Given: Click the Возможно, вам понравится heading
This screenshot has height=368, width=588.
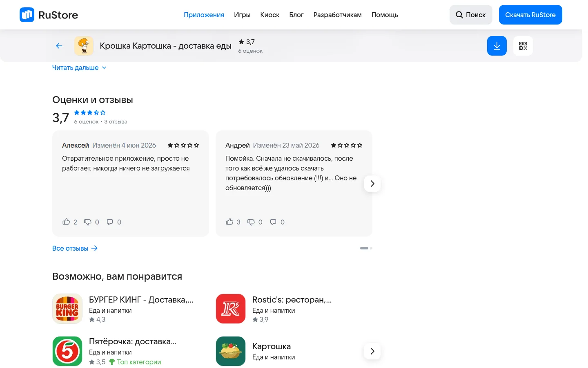Looking at the screenshot, I should click(x=117, y=276).
